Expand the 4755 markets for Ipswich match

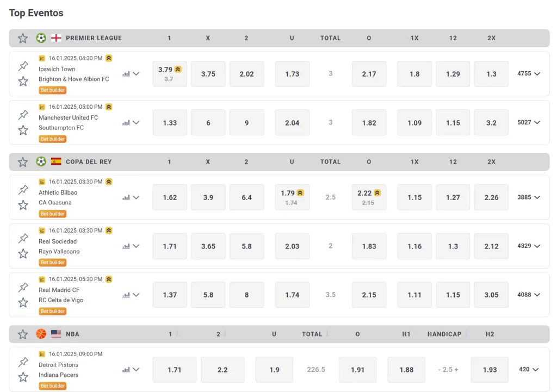click(x=529, y=74)
